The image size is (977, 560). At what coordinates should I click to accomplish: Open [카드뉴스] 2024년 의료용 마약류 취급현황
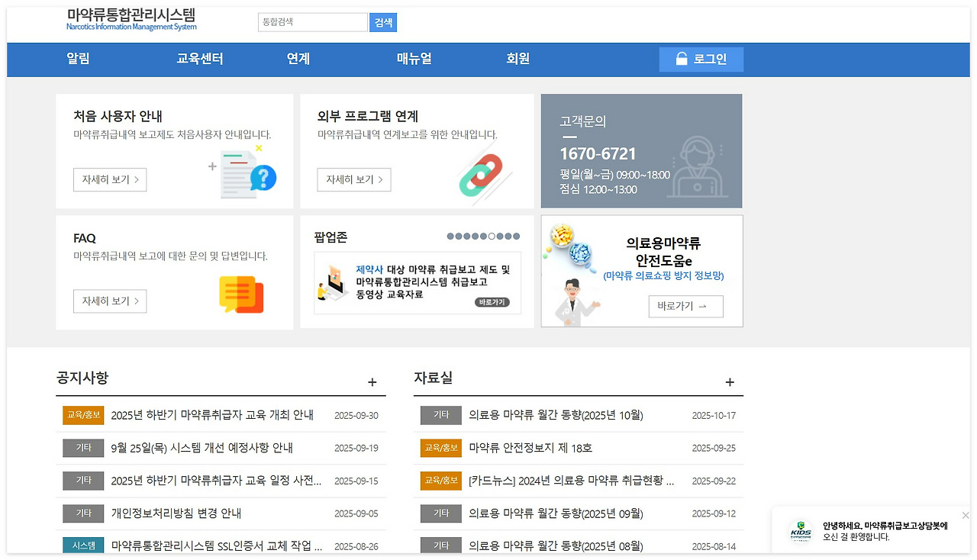[x=572, y=481]
